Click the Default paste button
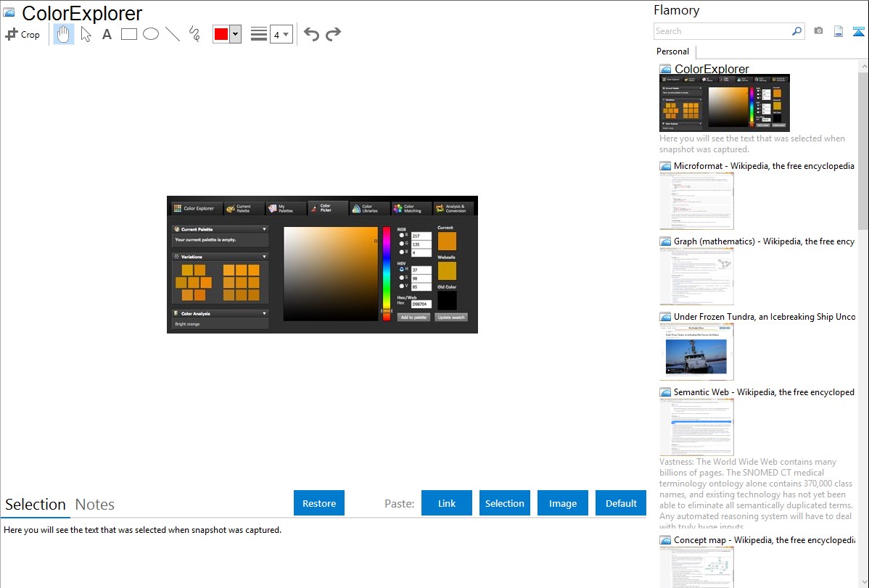 click(x=621, y=503)
